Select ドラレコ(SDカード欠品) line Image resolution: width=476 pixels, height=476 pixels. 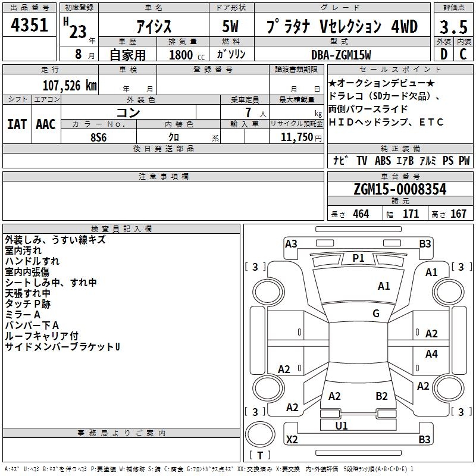click(x=384, y=96)
